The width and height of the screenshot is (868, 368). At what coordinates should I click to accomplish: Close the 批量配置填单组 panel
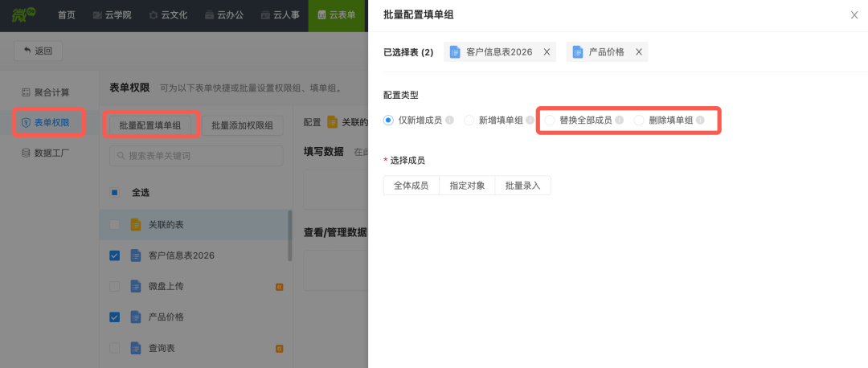[x=854, y=14]
